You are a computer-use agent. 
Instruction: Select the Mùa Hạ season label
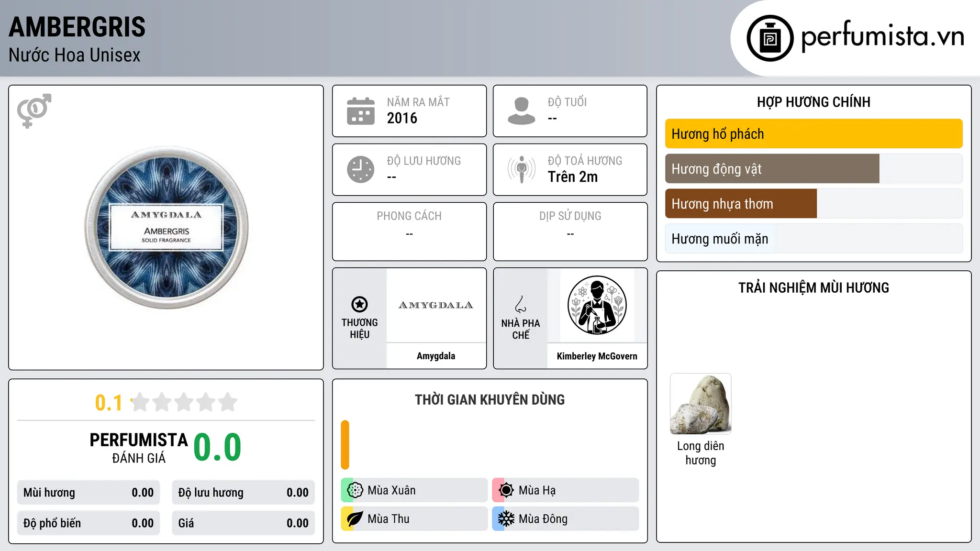click(x=537, y=490)
